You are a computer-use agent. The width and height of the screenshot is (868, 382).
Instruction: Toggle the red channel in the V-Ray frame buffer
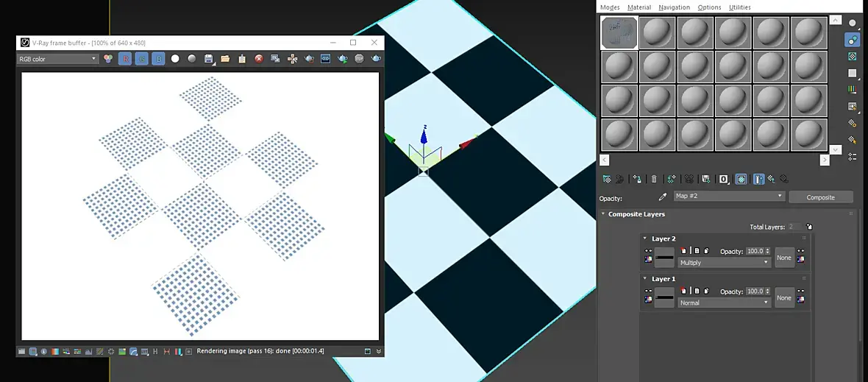tap(125, 58)
